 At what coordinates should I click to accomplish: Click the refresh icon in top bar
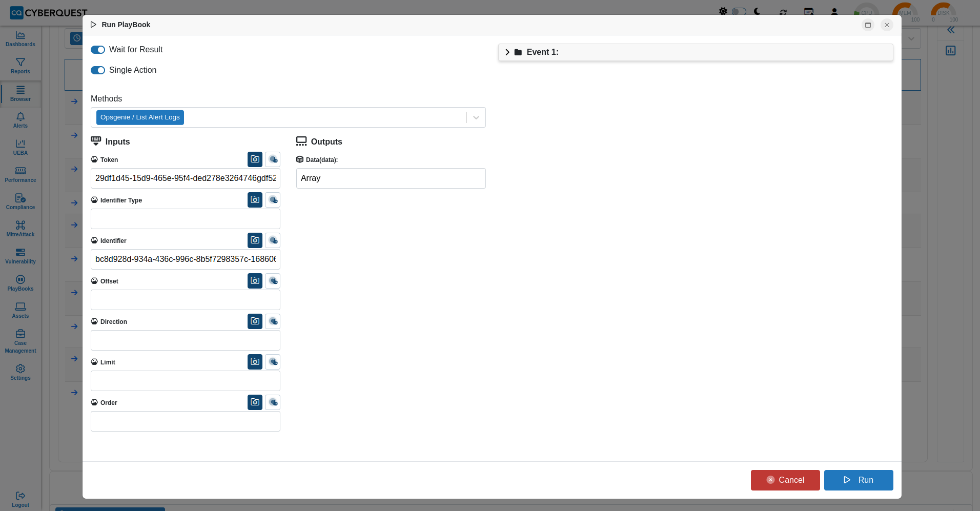click(783, 12)
